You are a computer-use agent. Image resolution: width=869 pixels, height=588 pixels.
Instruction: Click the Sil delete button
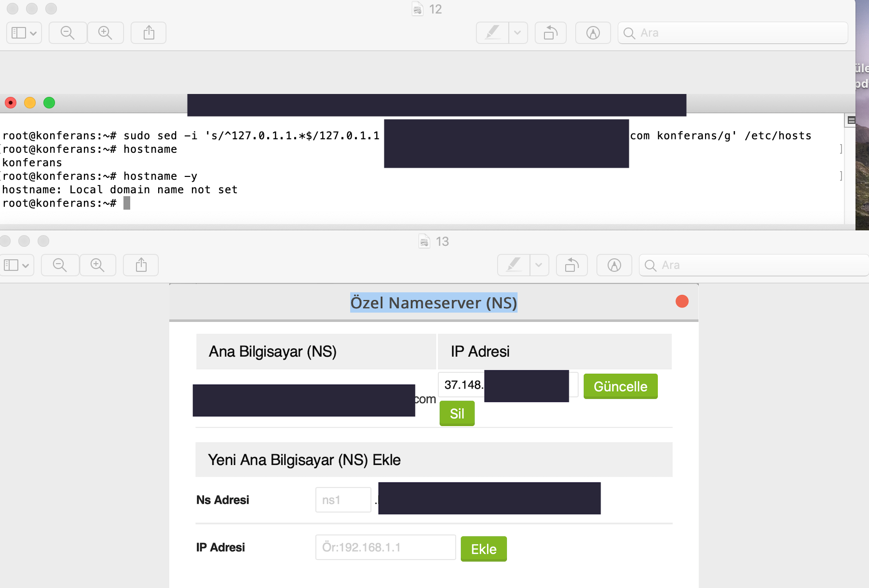[x=457, y=413]
